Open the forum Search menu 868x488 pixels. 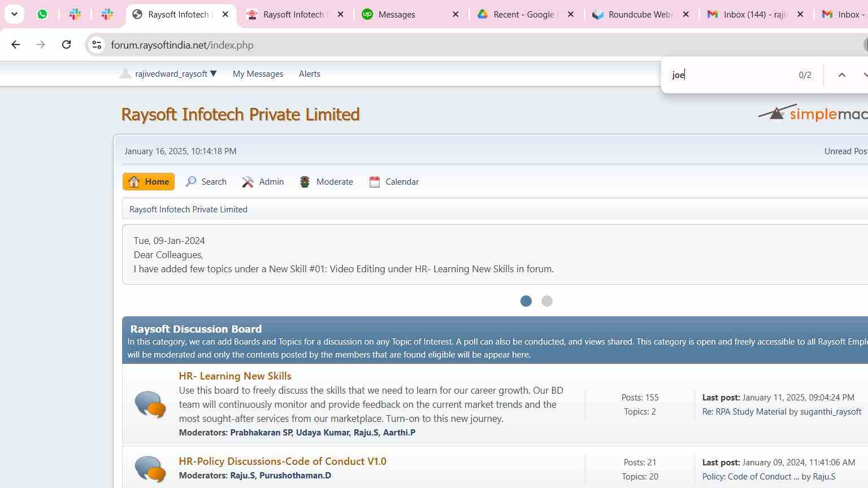point(206,182)
